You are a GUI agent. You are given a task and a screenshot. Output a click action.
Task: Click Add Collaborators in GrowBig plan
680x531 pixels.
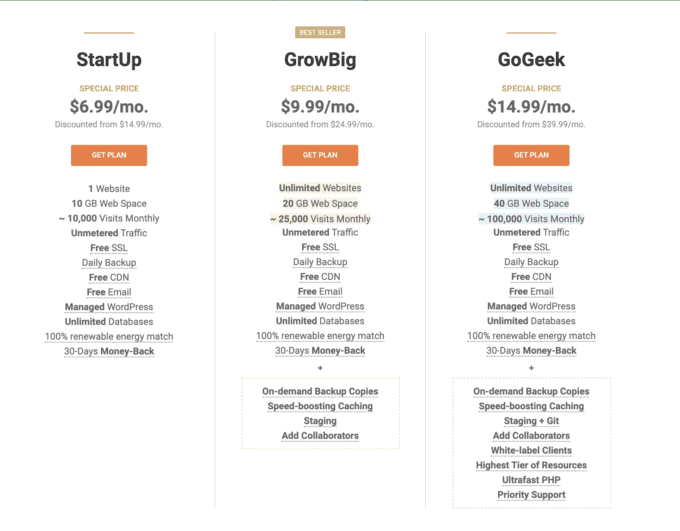click(320, 436)
